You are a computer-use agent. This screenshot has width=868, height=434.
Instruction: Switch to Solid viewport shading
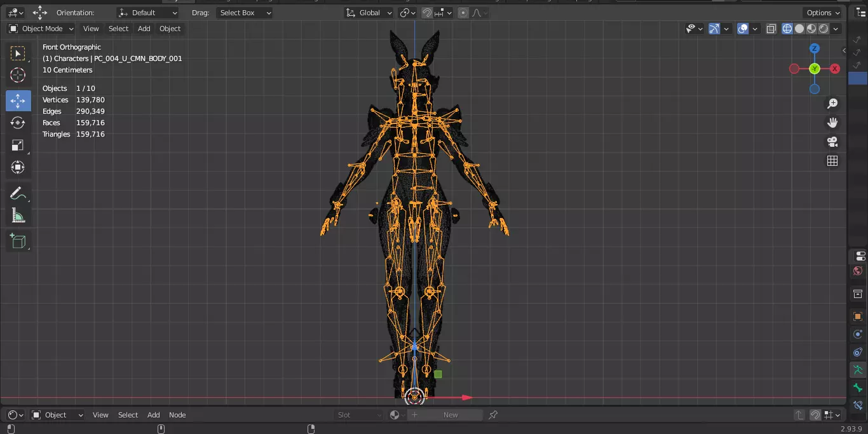coord(799,29)
